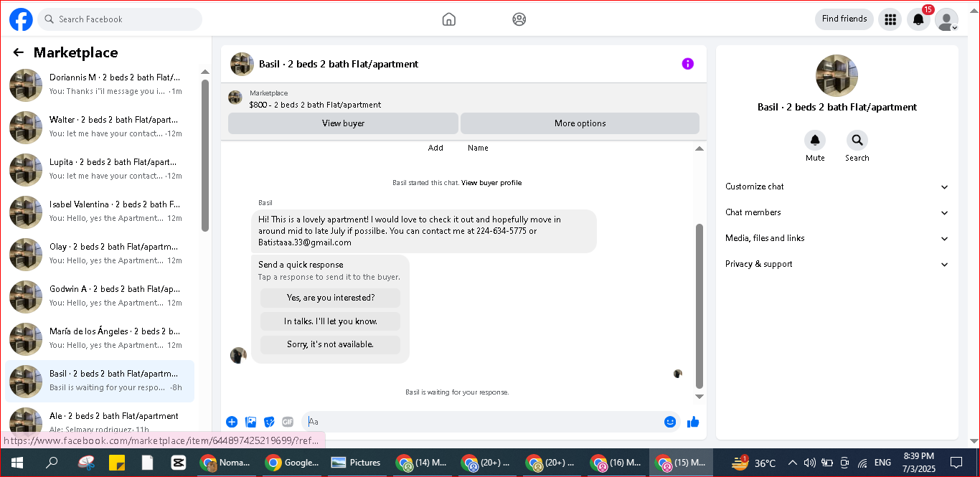This screenshot has width=980, height=477.
Task: Open the Groups icon in top bar
Action: click(519, 19)
